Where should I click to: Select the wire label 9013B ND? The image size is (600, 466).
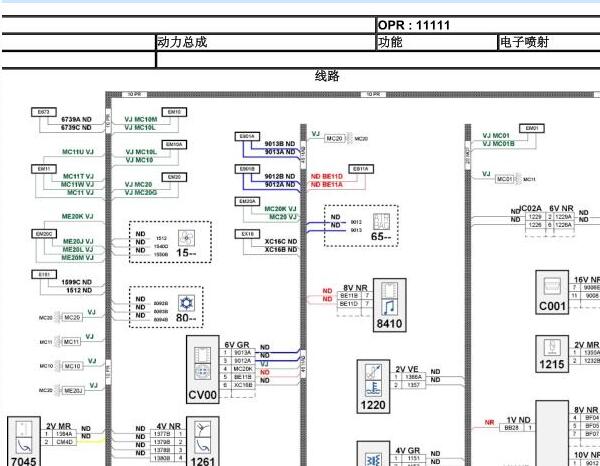click(280, 144)
